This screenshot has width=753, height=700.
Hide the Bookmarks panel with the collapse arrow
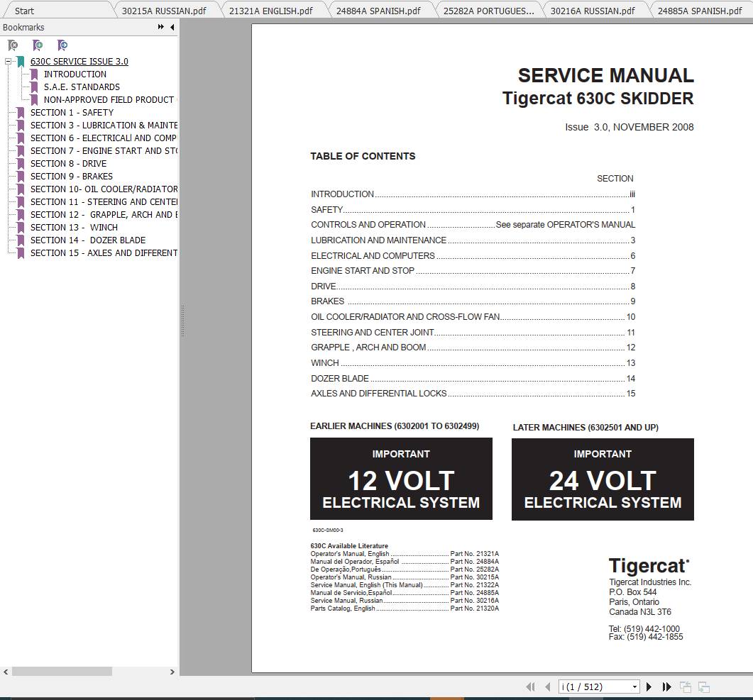pos(171,27)
